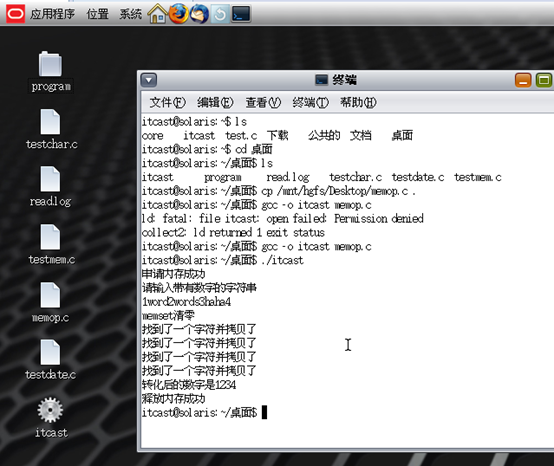The width and height of the screenshot is (554, 466).
Task: Open the 系统 system menu
Action: 130,14
